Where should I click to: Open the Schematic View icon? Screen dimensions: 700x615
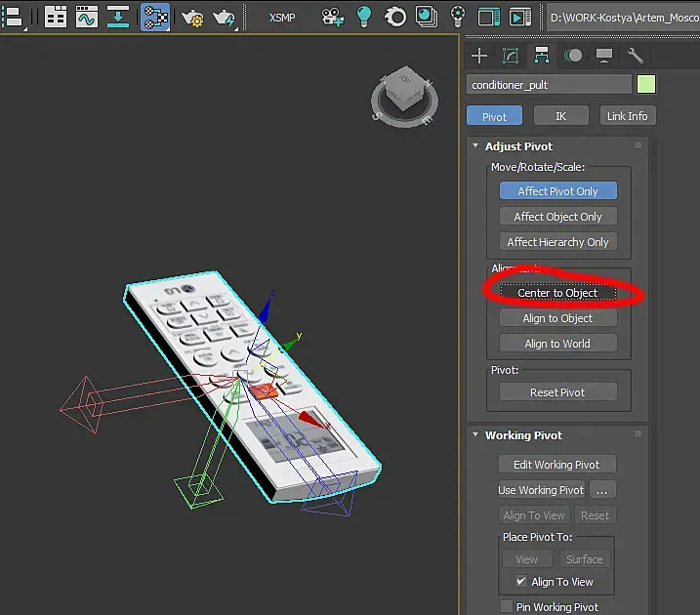155,17
